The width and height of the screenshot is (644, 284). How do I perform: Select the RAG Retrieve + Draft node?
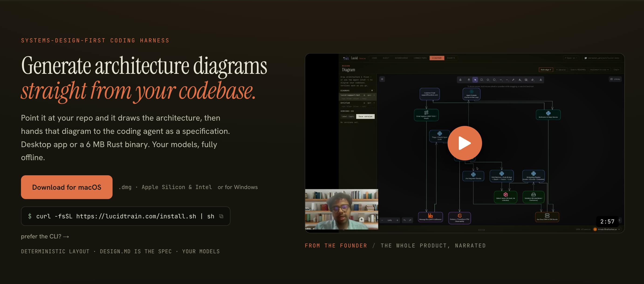[501, 176]
